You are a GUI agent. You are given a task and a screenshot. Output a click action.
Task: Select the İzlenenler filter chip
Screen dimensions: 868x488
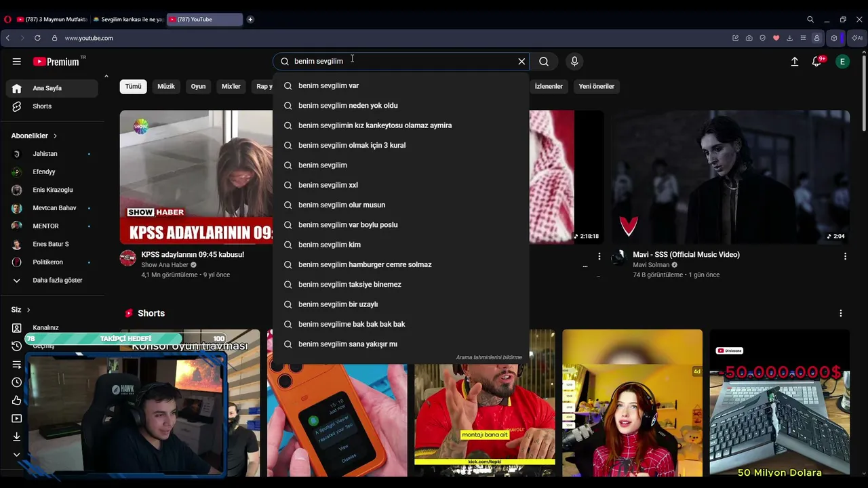(x=549, y=87)
